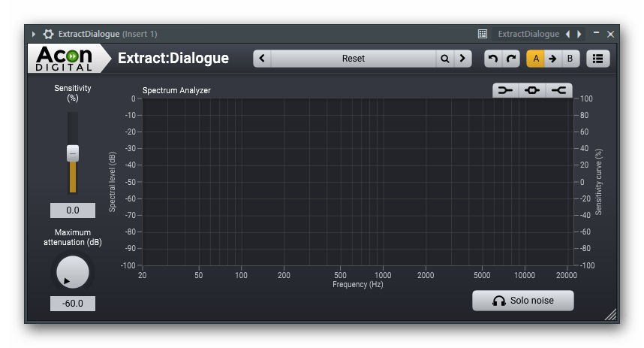Viewport: 644px width, 348px height.
Task: Open the ExtractDialogue title bar preset name
Action: tap(528, 34)
